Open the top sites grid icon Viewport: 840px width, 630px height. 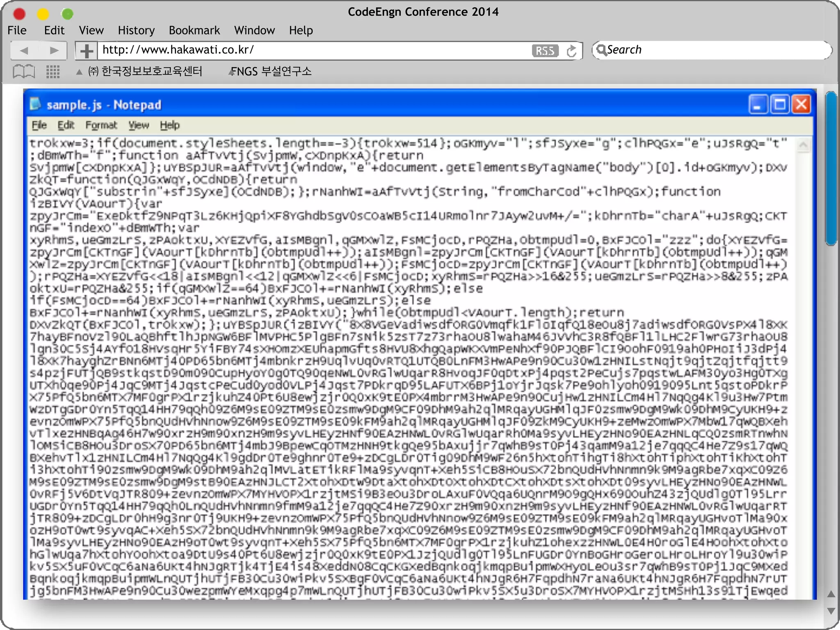(53, 71)
